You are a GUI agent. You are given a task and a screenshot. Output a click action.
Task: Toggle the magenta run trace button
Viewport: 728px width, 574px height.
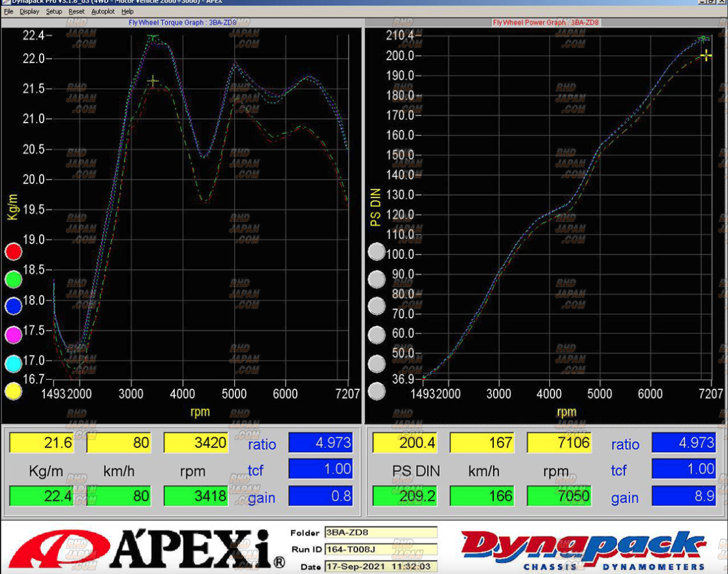pyautogui.click(x=14, y=335)
